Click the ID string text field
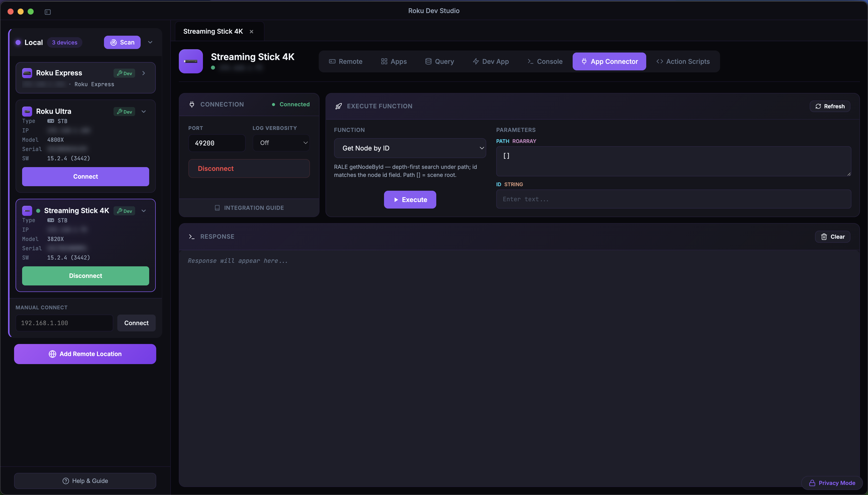Screen dimensions: 868x495 pos(674,199)
